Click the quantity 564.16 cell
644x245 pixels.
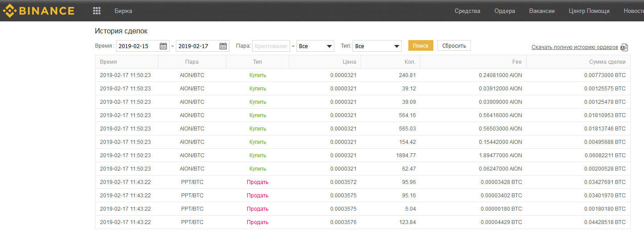coord(407,115)
